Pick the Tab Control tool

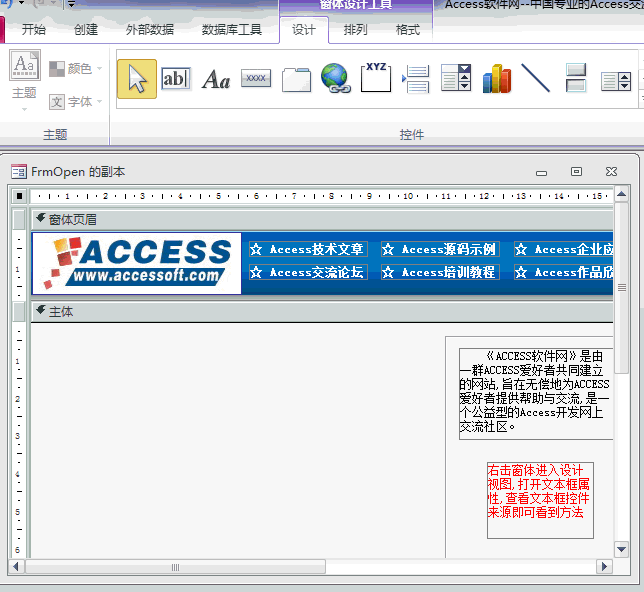point(296,79)
